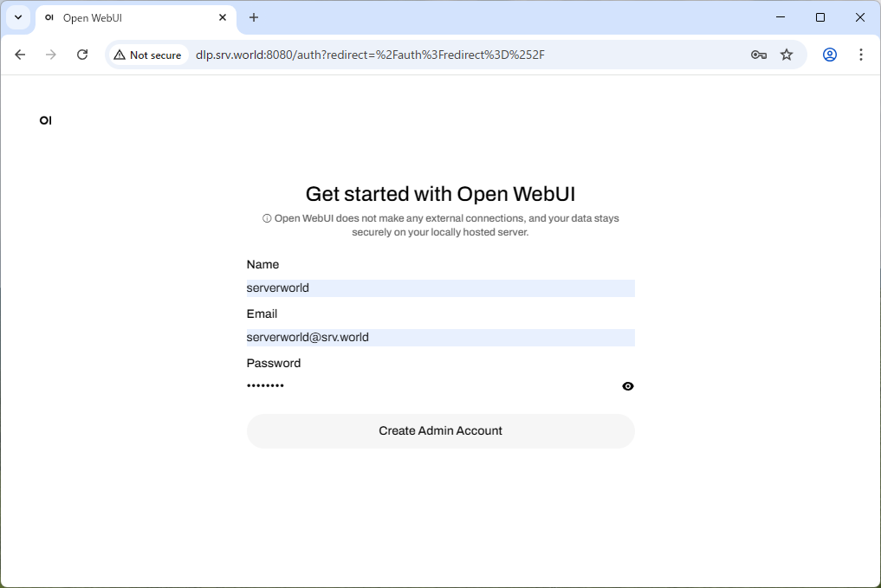
Task: Click into the Password field
Action: 429,386
